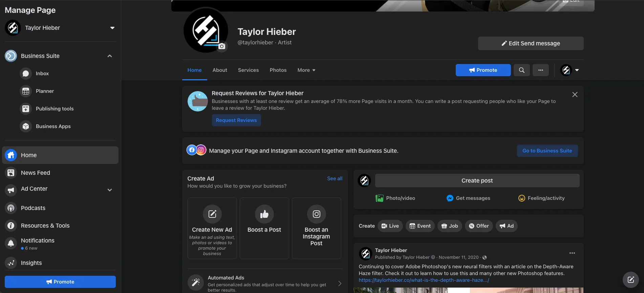Screen dimensions: 644x293
Task: Click the Resources & Tools info icon
Action: [x=11, y=226]
